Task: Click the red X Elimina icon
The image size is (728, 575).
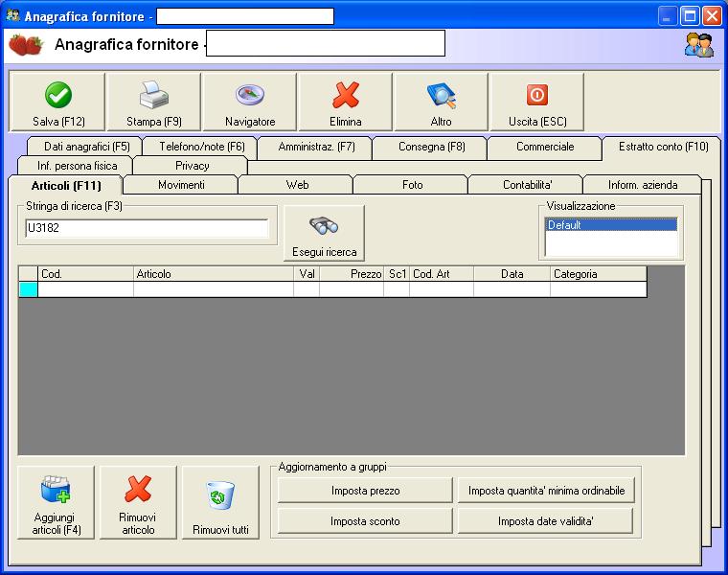Action: tap(346, 95)
